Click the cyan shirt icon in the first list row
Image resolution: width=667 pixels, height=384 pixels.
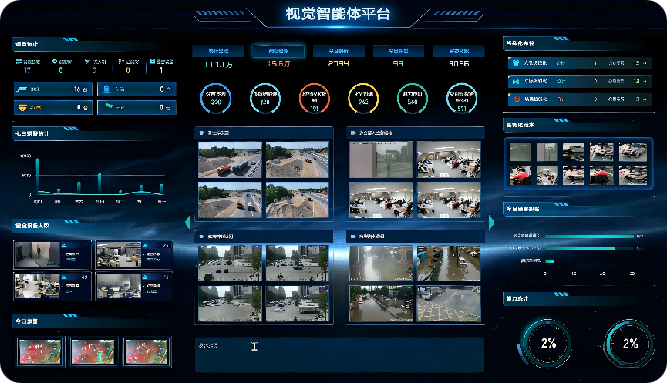[x=516, y=63]
